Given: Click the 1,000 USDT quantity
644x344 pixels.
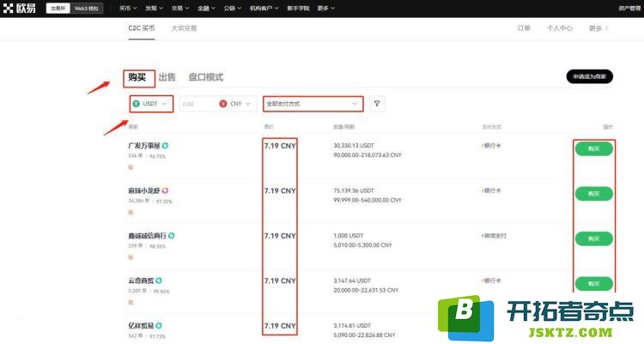Looking at the screenshot, I should pos(349,236).
